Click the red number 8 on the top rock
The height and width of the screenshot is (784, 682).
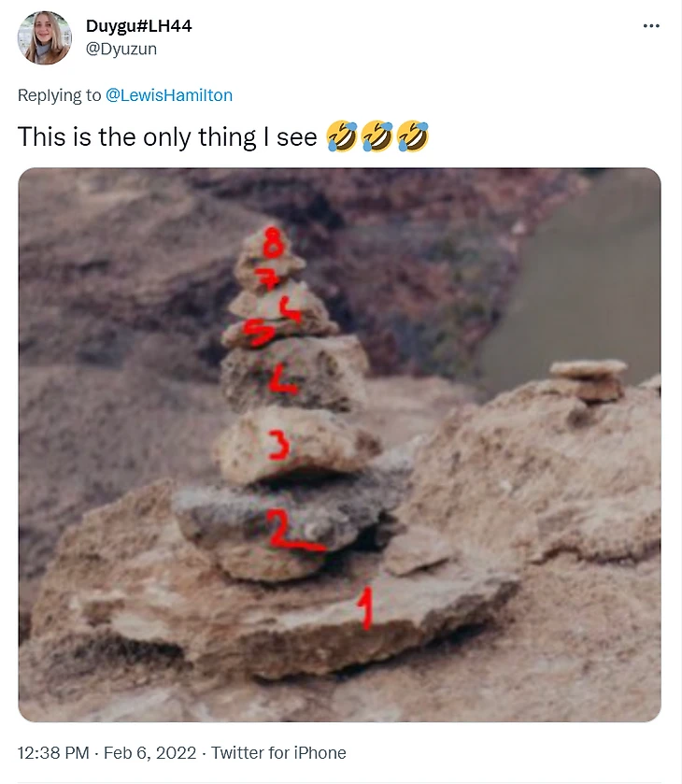(x=272, y=242)
